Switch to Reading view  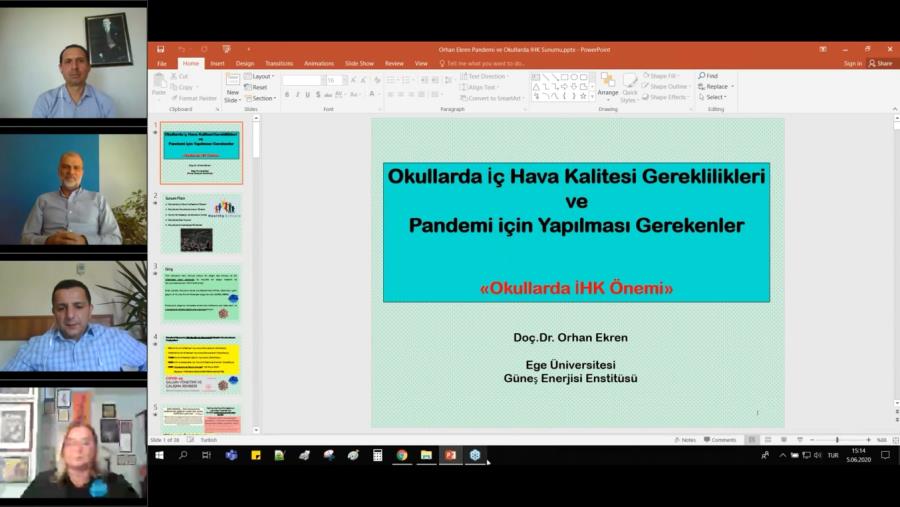click(784, 440)
